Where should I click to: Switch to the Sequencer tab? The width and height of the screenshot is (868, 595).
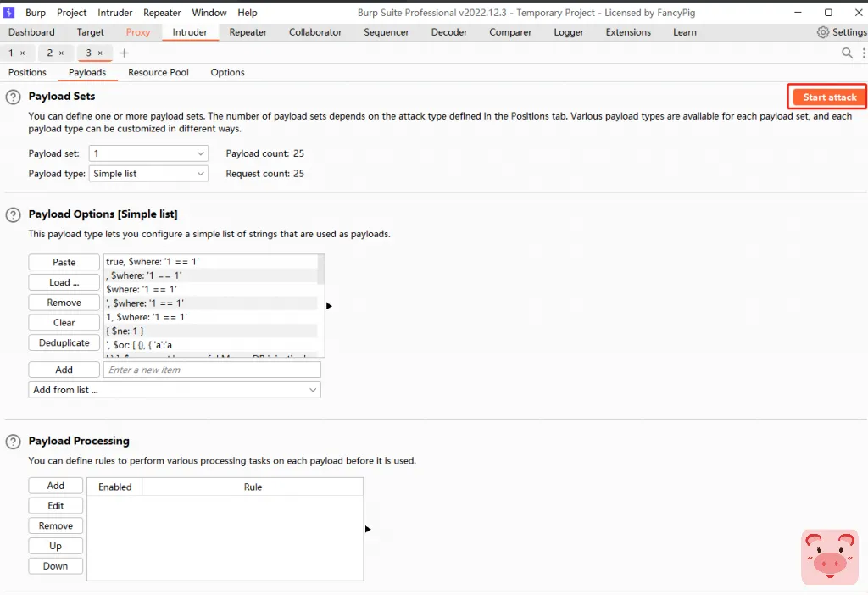point(387,32)
